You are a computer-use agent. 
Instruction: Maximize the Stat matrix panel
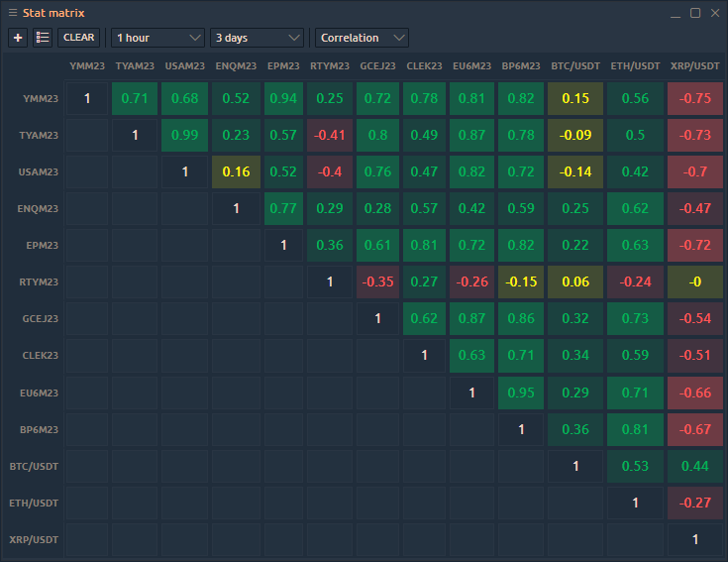(x=694, y=13)
